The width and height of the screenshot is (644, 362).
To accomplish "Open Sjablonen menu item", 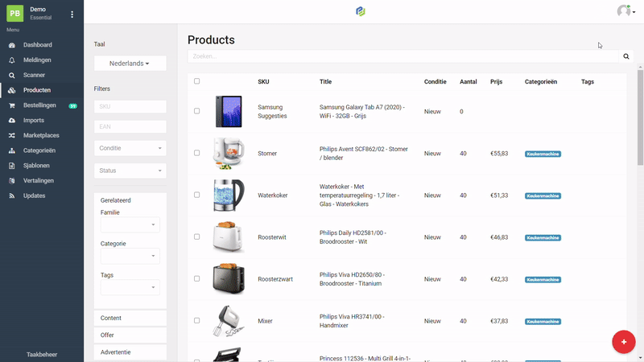I will [x=37, y=166].
